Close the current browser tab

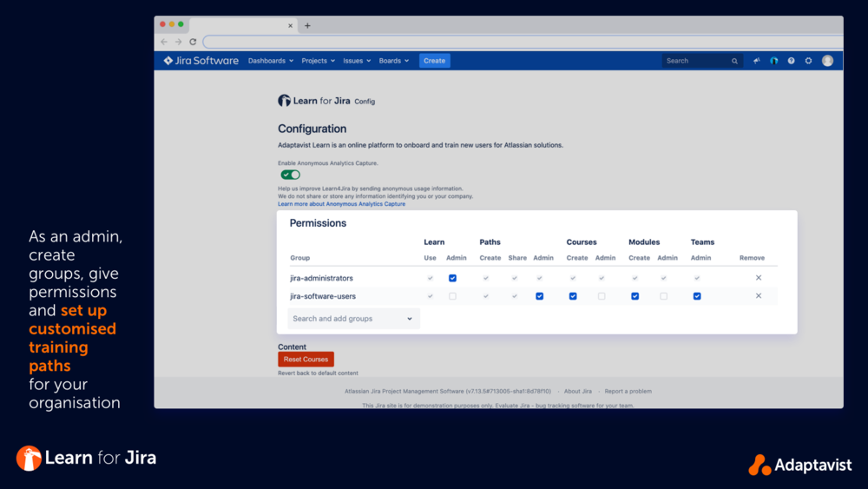click(x=290, y=25)
